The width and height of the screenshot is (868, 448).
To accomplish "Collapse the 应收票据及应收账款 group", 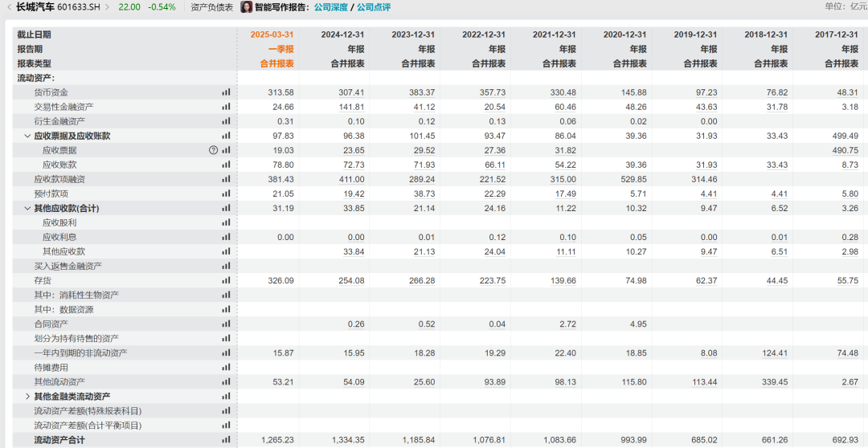I will pos(27,136).
